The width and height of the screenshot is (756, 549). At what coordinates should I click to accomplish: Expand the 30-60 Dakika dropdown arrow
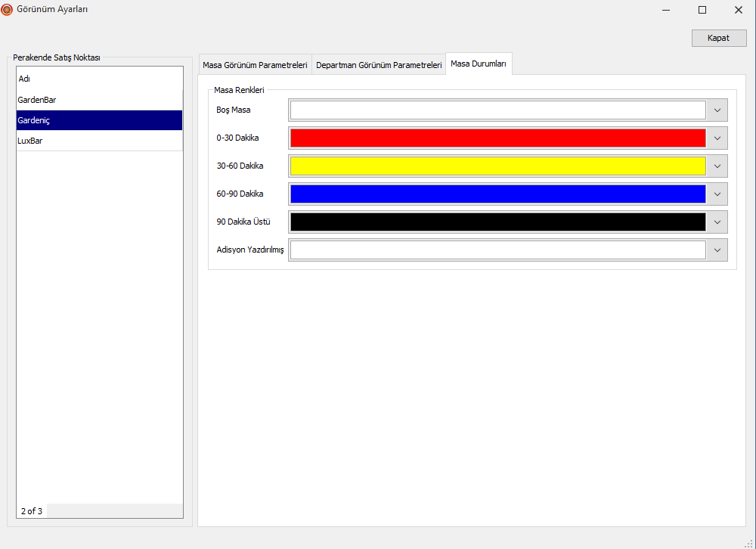(x=717, y=166)
